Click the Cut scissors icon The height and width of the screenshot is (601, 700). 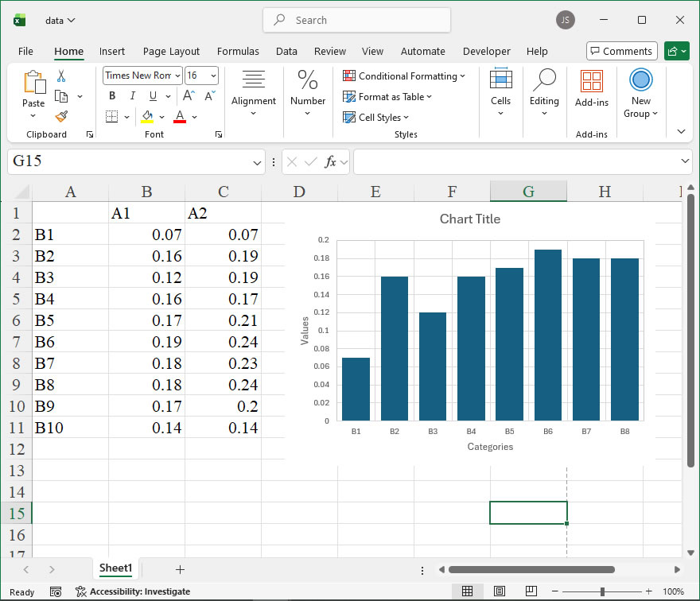[61, 76]
